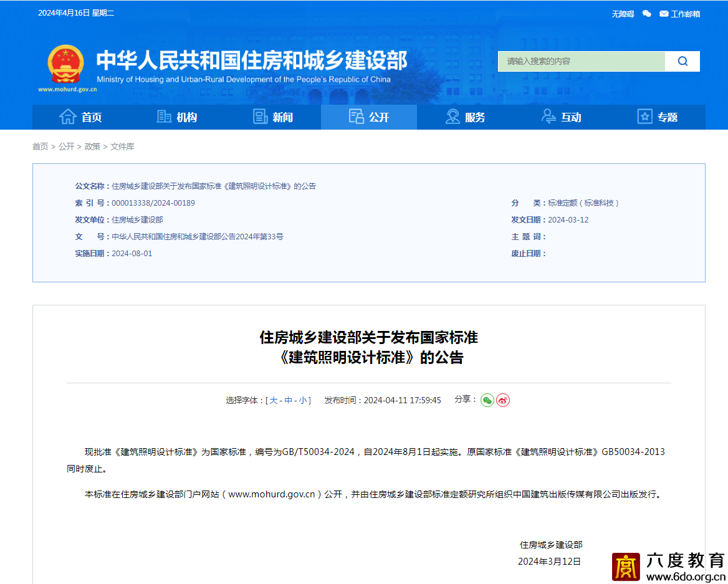Share article via Weibo icon
The height and width of the screenshot is (584, 728).
[x=503, y=400]
